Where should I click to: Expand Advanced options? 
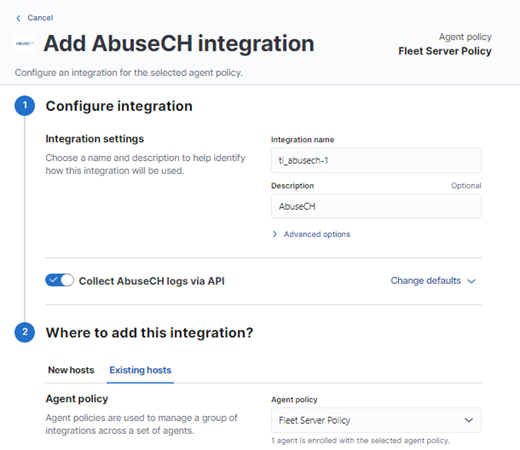tap(317, 234)
